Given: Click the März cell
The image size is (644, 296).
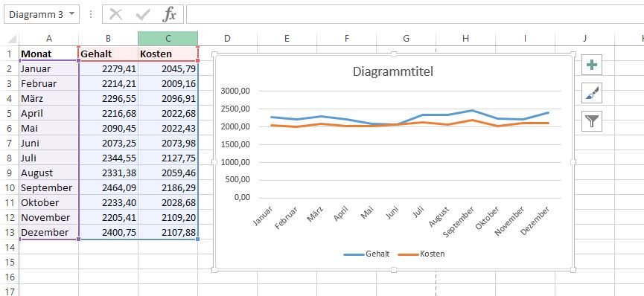Looking at the screenshot, I should (49, 98).
